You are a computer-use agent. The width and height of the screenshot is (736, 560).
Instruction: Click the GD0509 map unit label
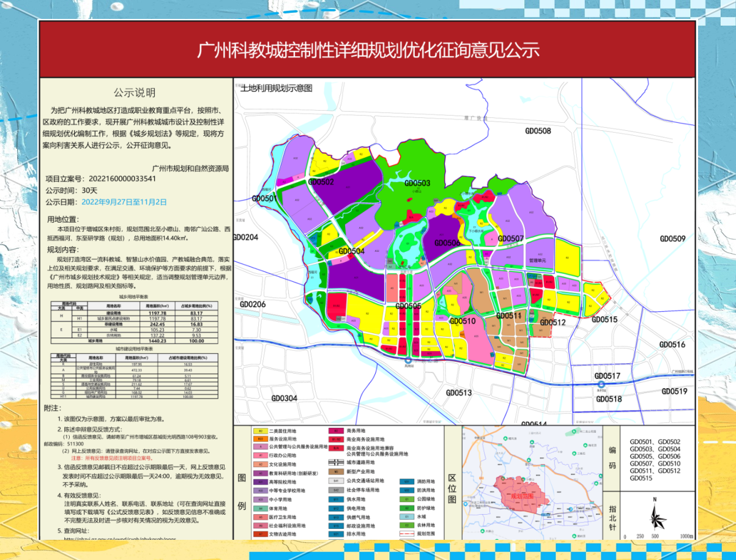[672, 239]
